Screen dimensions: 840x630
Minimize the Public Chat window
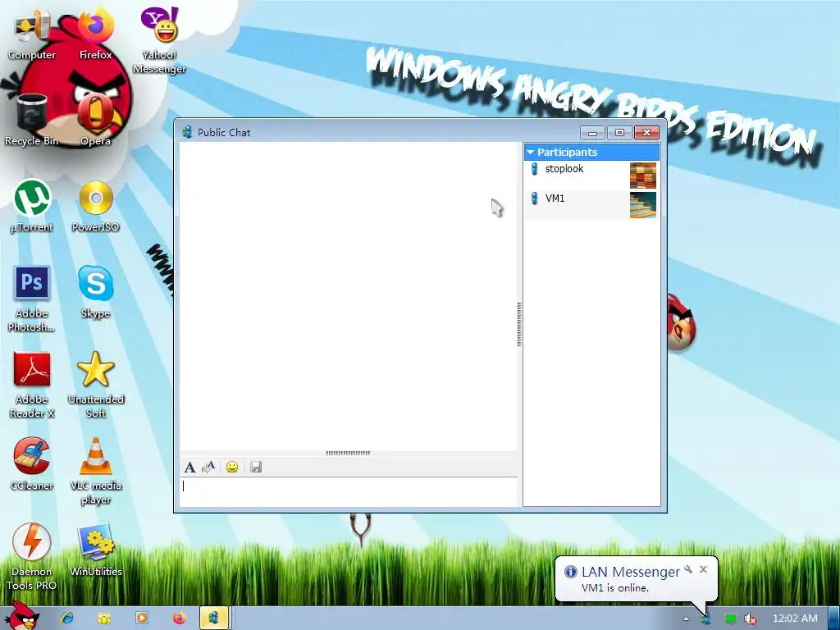pyautogui.click(x=592, y=132)
